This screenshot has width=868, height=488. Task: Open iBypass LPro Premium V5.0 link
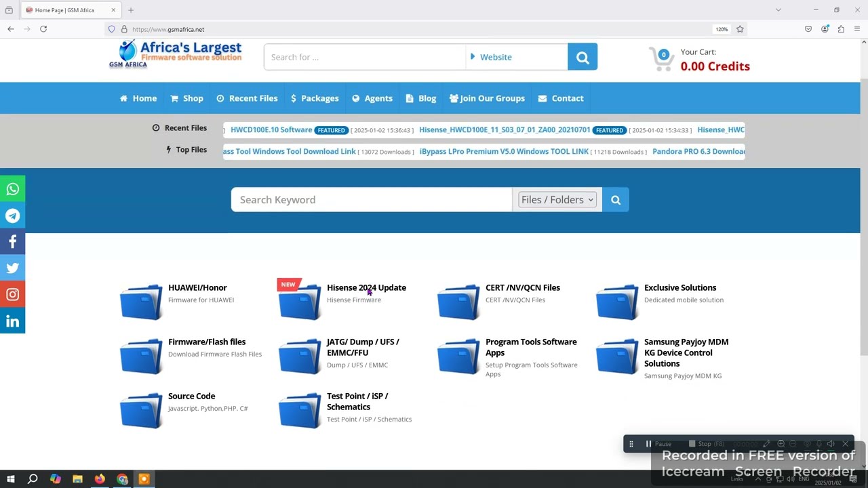click(504, 151)
